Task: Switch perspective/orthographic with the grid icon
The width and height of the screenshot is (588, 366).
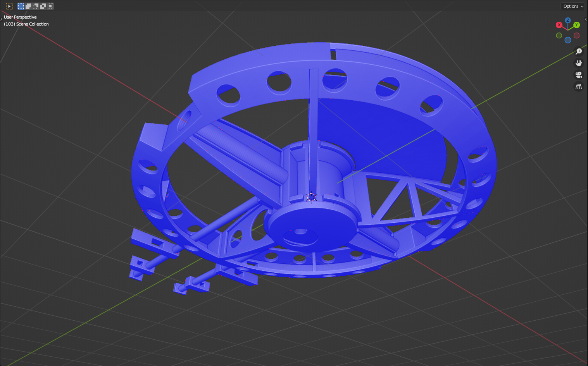Action: [579, 87]
